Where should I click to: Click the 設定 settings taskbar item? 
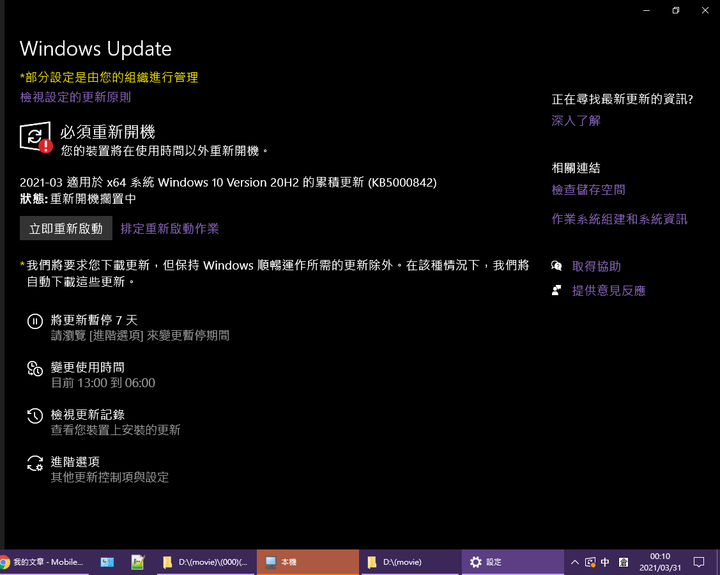click(513, 562)
